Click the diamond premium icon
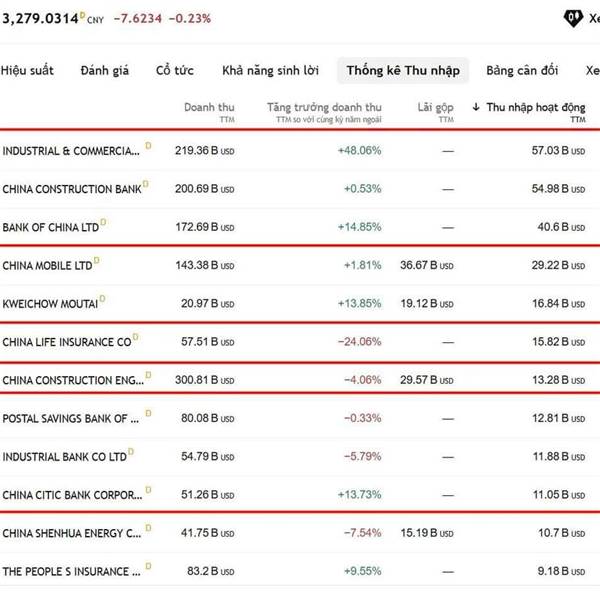 point(573,18)
